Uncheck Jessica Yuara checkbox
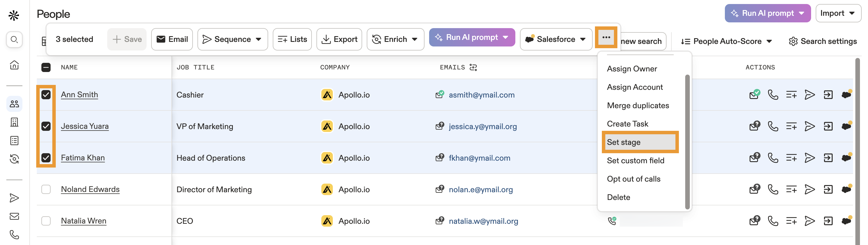868x245 pixels. point(46,126)
